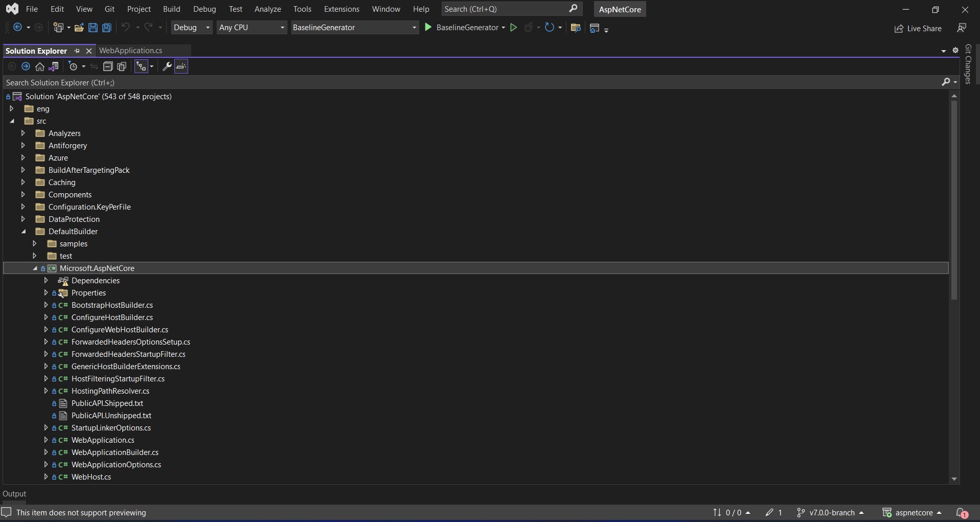
Task: Open the Extensions menu
Action: pos(341,9)
